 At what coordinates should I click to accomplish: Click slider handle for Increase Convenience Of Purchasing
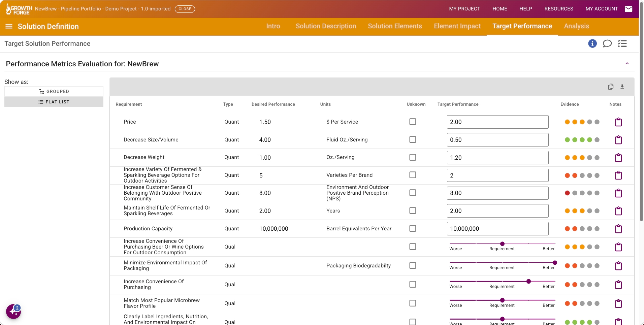click(528, 282)
